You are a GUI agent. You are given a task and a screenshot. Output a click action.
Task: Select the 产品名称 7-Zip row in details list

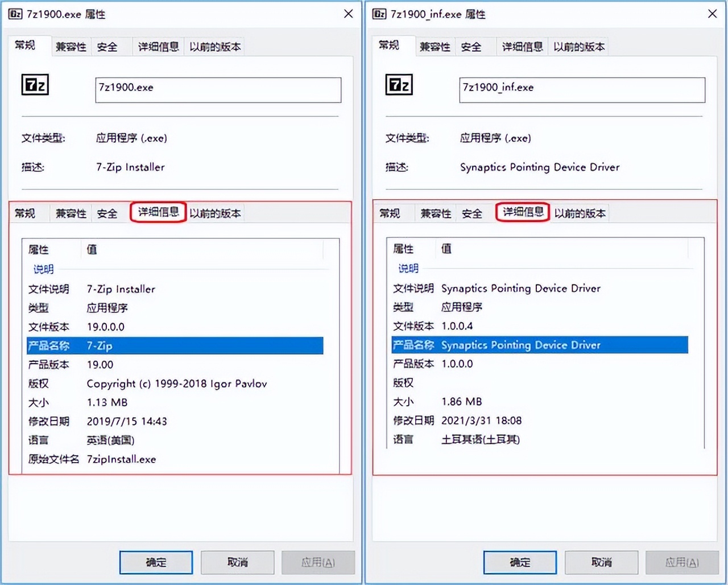pyautogui.click(x=175, y=345)
